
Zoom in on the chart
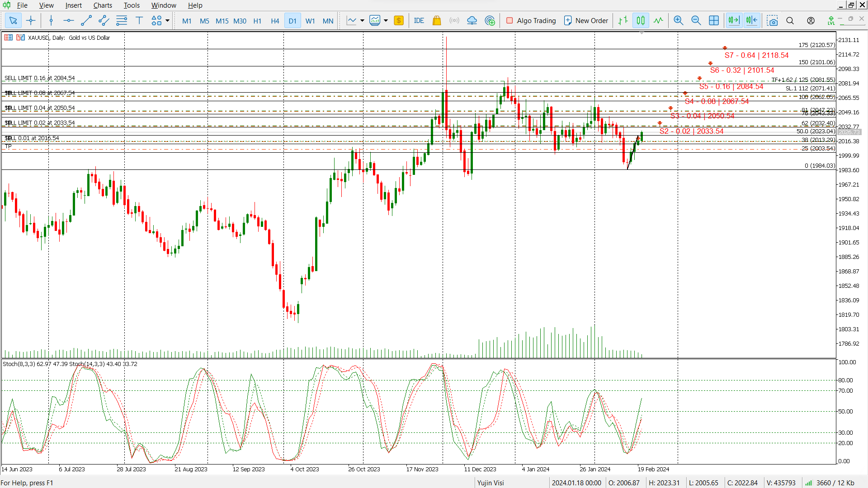point(679,20)
